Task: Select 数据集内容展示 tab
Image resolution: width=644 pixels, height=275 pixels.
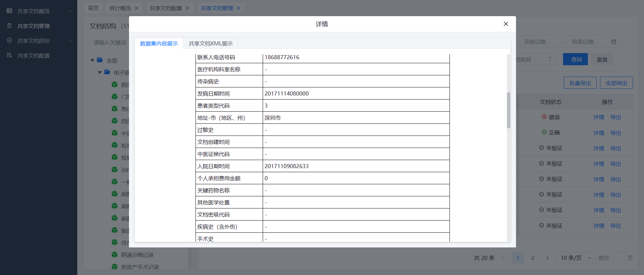Action: pos(159,43)
